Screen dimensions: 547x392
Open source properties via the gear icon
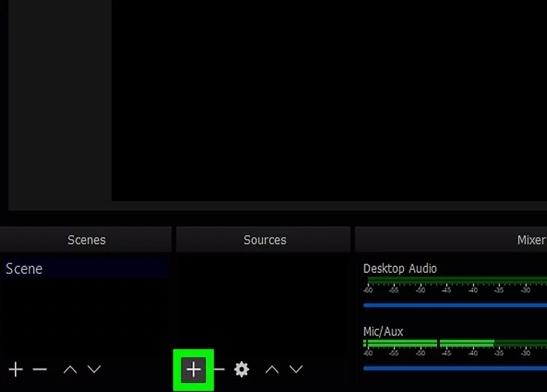242,369
